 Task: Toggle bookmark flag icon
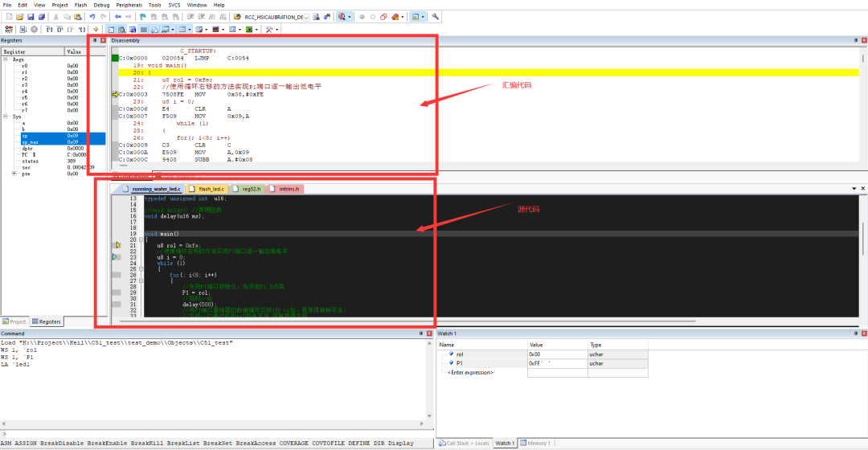[x=142, y=17]
